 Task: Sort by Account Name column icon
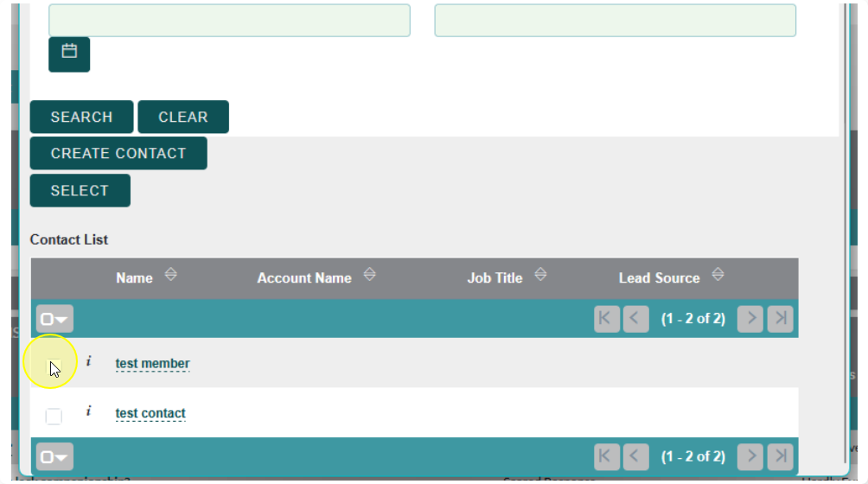click(x=369, y=276)
